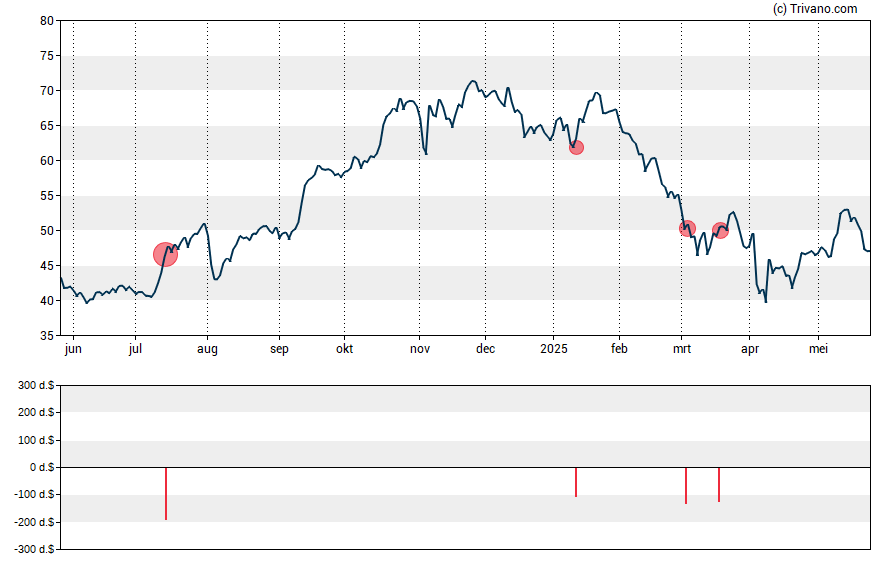Click the 50 price axis label
This screenshot has height=565, width=888.
(x=47, y=230)
